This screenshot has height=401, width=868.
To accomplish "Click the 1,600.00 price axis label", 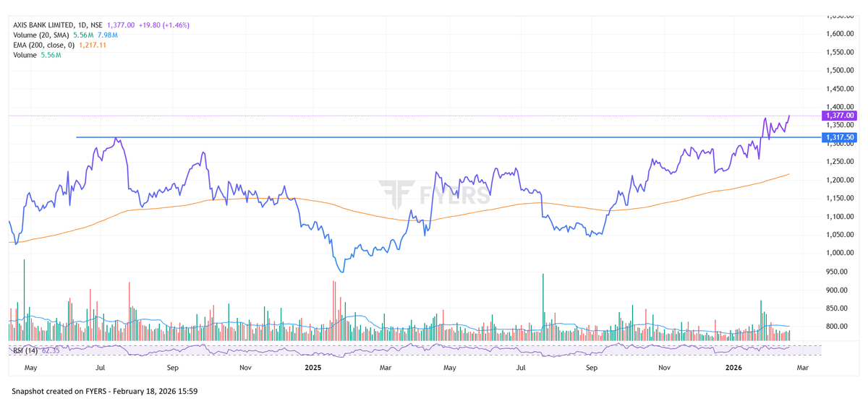I will (841, 34).
